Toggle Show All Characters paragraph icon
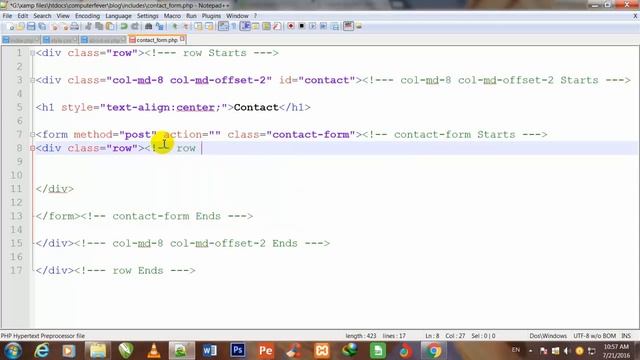This screenshot has height=360, width=640. (x=234, y=27)
